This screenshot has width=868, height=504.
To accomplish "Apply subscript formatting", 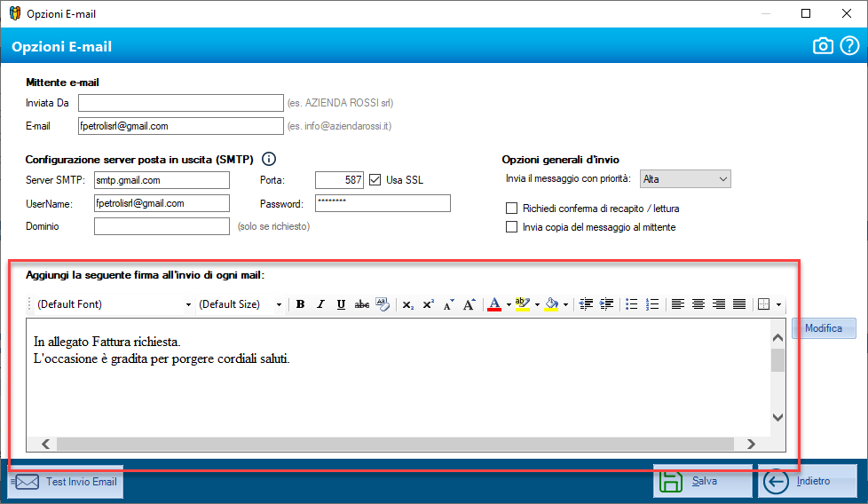I will coord(408,304).
